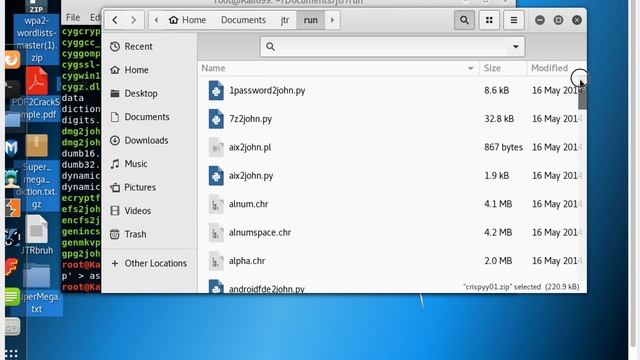Go back with the left arrow button

115,20
